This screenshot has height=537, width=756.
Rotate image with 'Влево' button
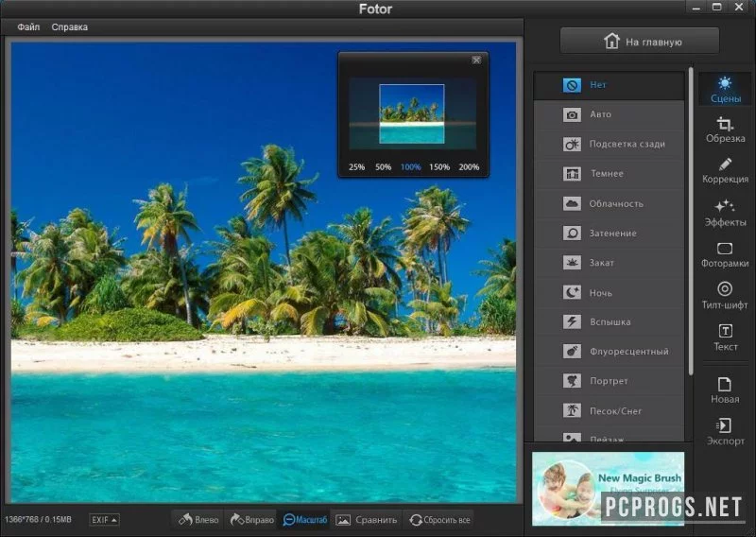[x=198, y=520]
